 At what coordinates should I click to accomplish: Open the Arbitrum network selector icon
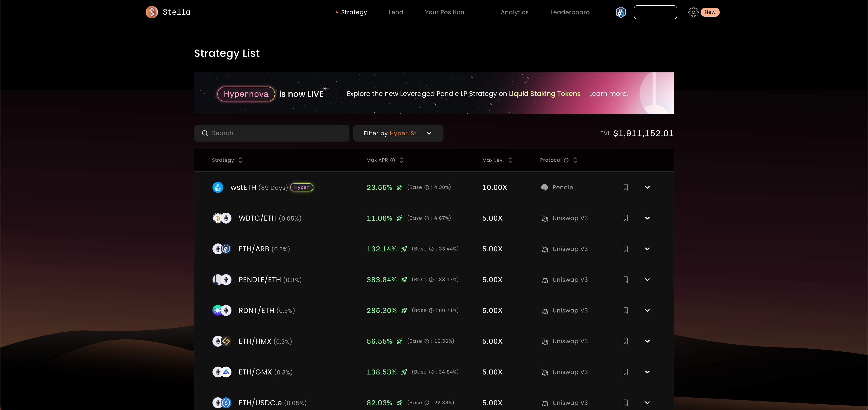(621, 12)
